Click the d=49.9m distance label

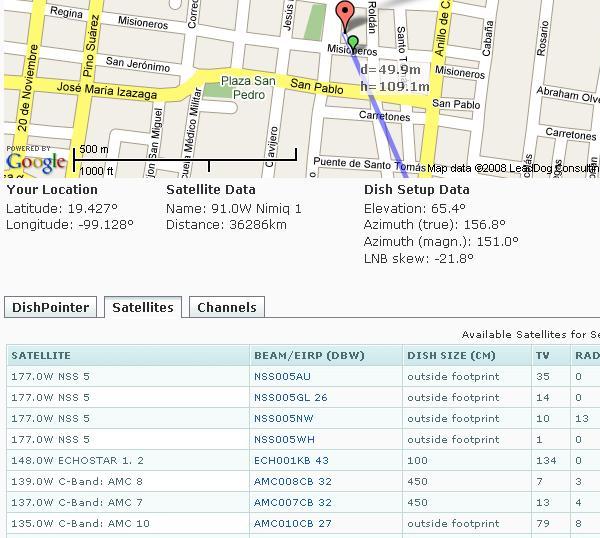390,70
